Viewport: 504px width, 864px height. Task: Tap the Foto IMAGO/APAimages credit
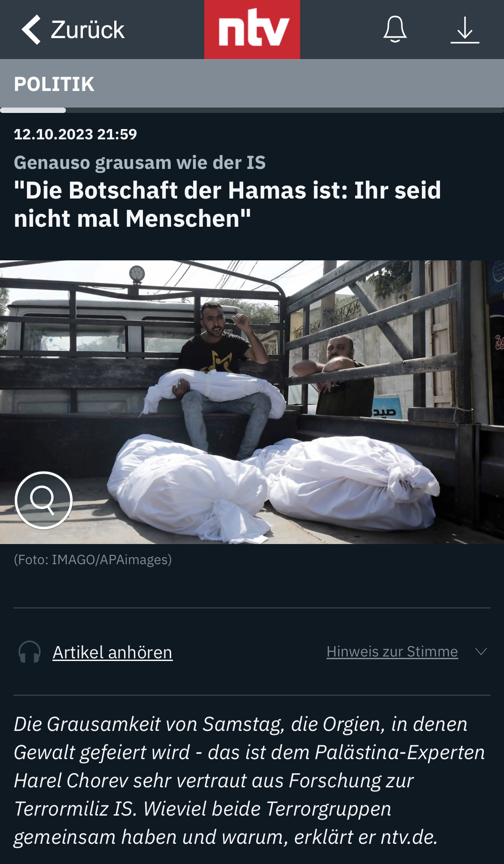[x=93, y=560]
